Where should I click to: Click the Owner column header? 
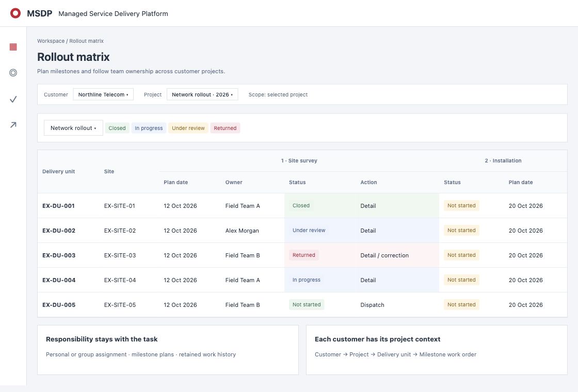pos(234,182)
